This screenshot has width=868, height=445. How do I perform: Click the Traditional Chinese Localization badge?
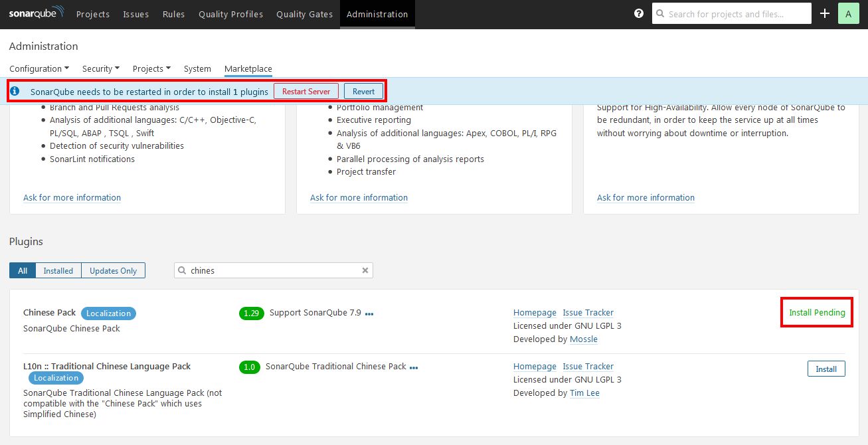(56, 378)
